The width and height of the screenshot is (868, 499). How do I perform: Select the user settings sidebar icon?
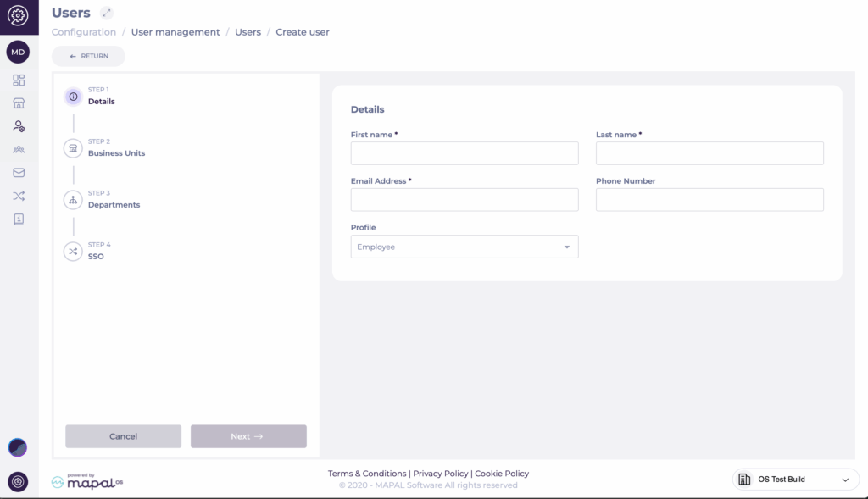[x=19, y=126]
